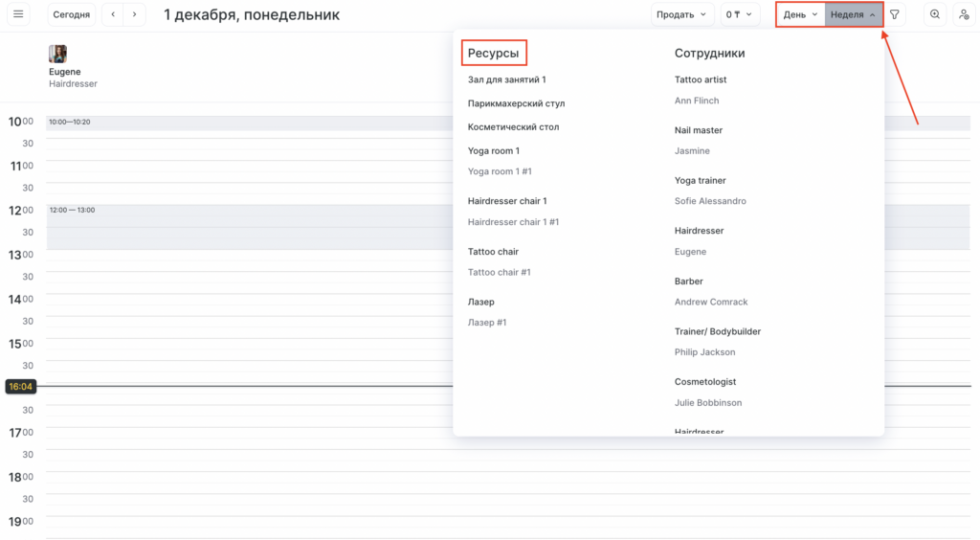This screenshot has width=980, height=540.
Task: Select Tattoo chair #1 resource
Action: pyautogui.click(x=499, y=273)
